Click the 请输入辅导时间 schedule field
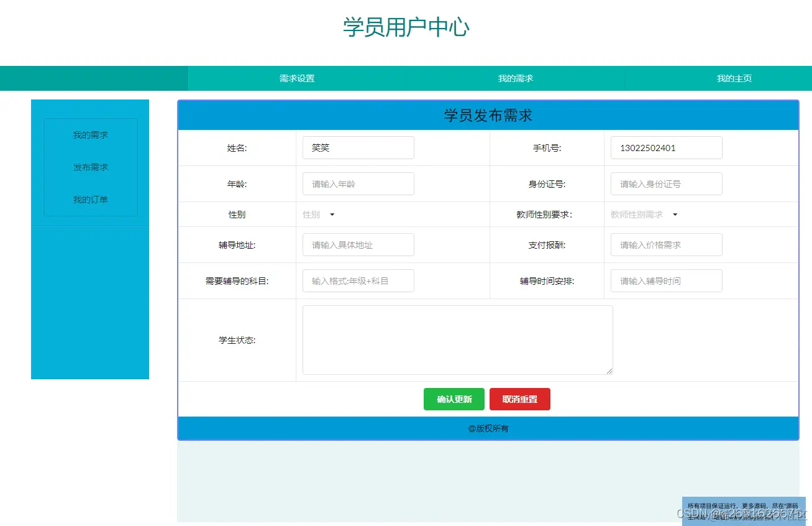The height and width of the screenshot is (526, 812). (665, 280)
